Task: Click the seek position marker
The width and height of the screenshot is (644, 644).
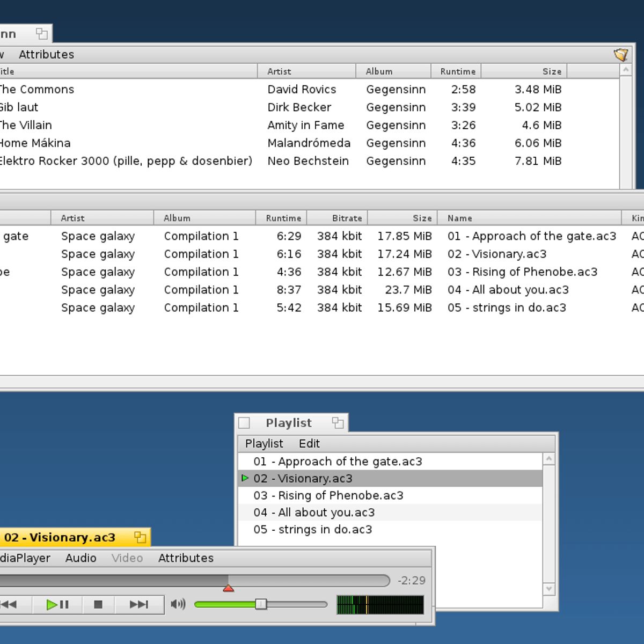Action: click(x=228, y=588)
